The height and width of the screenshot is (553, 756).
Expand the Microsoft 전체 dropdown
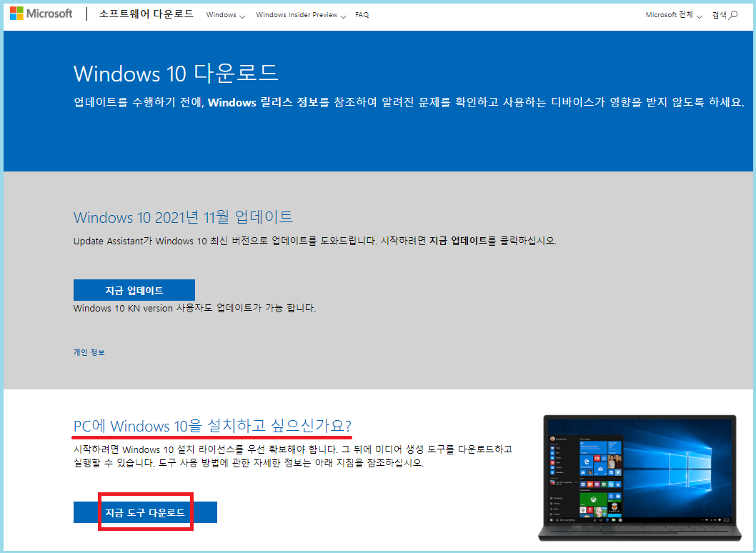pos(674,15)
